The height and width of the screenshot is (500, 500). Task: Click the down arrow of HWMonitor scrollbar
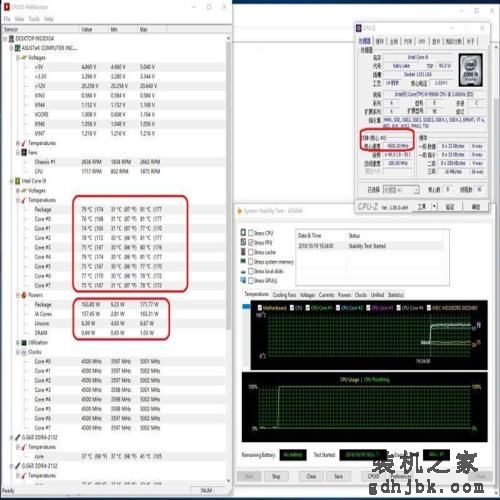tap(228, 480)
